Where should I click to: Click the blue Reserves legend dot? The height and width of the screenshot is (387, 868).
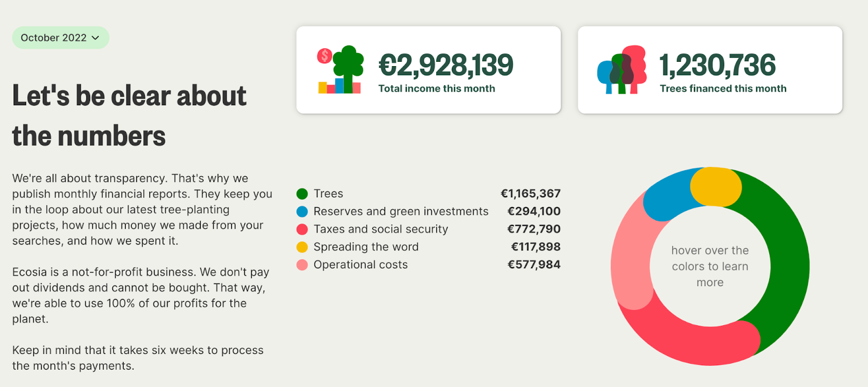coord(302,211)
